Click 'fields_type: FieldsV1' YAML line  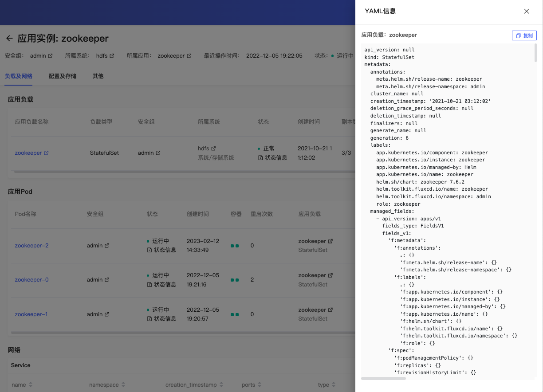point(413,226)
